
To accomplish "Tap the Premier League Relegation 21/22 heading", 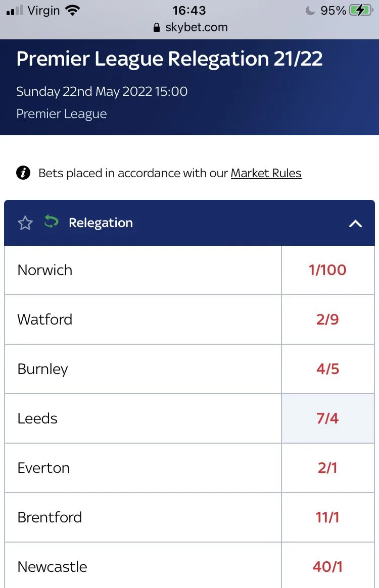I will point(169,59).
